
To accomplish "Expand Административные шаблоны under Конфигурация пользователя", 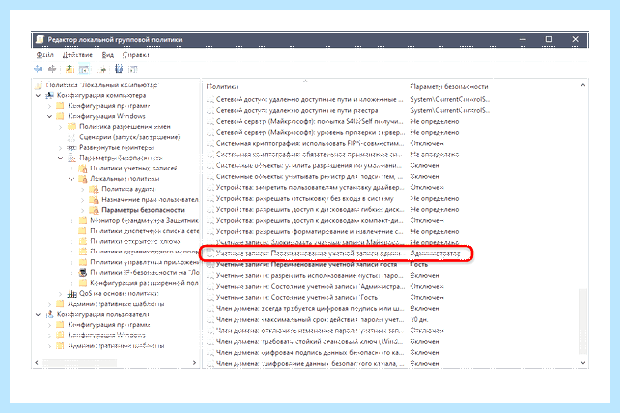I will [x=49, y=346].
